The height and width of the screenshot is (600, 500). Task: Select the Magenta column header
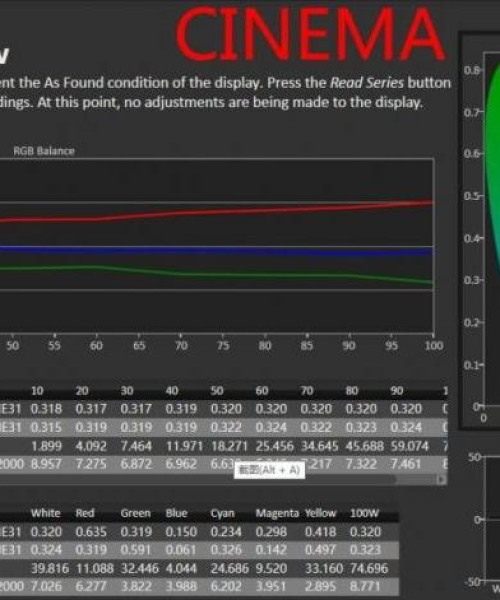(x=277, y=513)
